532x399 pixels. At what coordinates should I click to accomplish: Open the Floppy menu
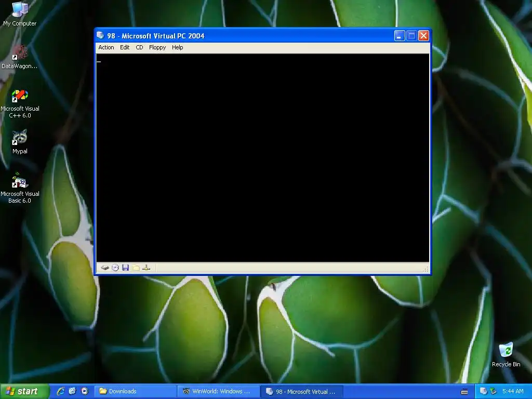click(157, 47)
